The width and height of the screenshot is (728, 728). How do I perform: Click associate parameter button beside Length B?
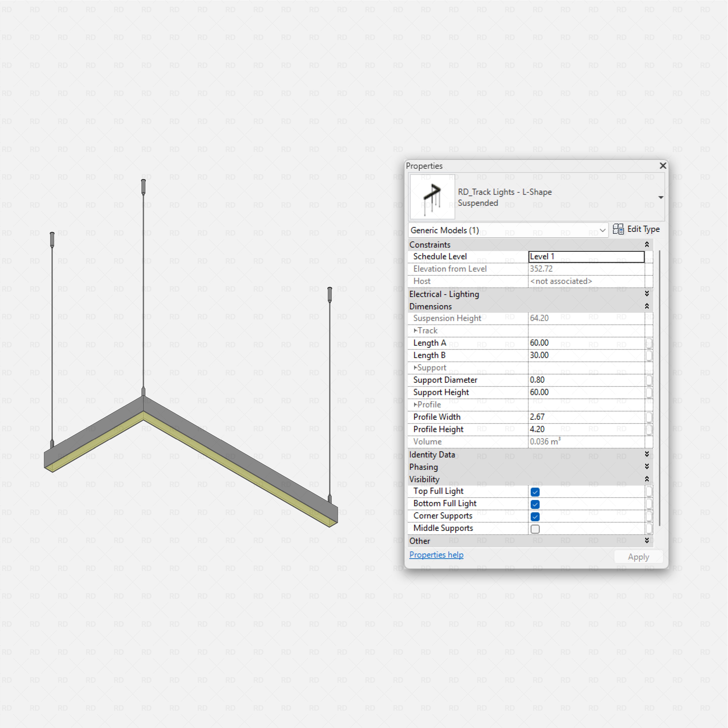point(649,356)
